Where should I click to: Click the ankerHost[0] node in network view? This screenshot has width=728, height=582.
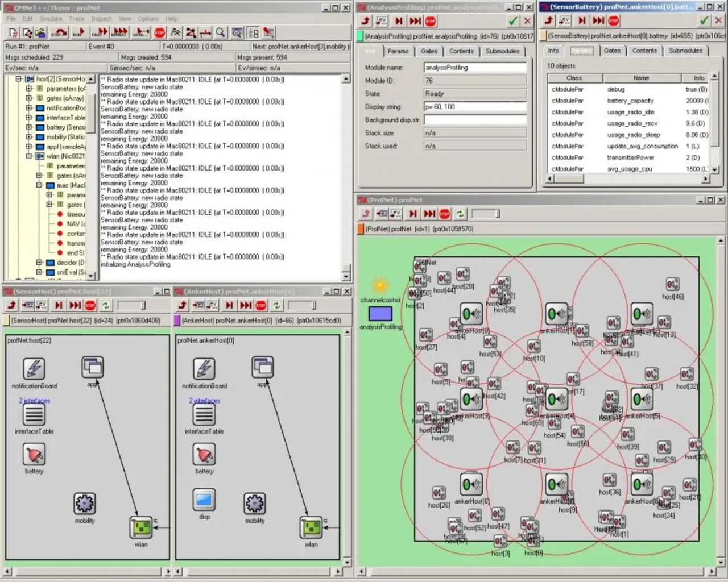pyautogui.click(x=471, y=314)
